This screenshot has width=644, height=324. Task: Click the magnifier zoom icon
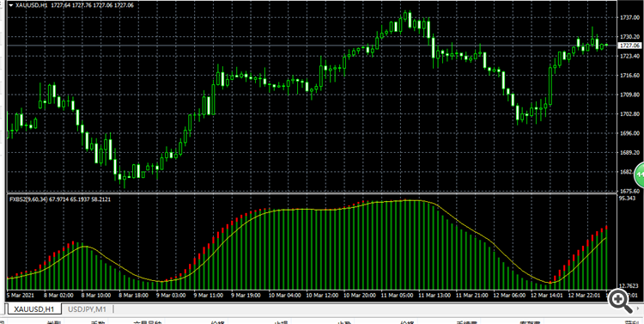coord(621,301)
